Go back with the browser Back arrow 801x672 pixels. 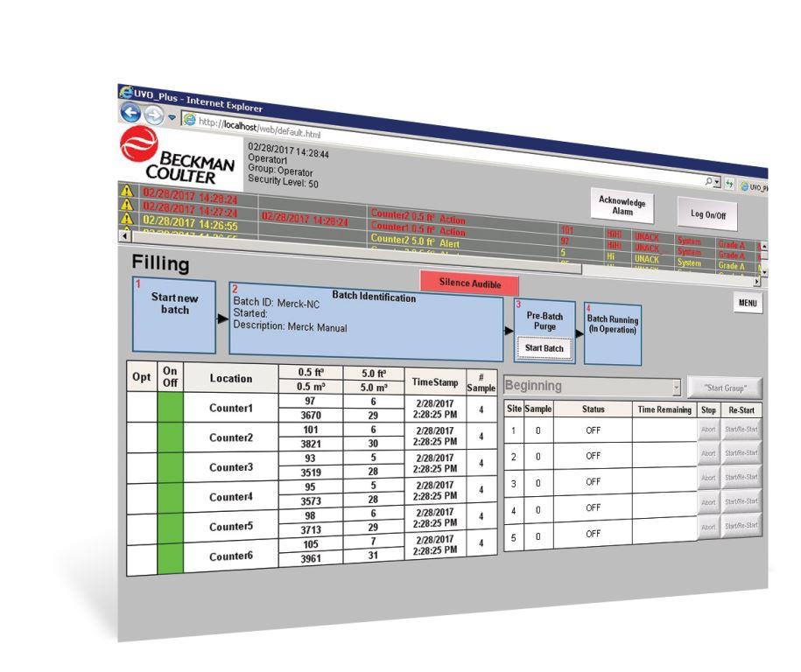click(x=130, y=112)
